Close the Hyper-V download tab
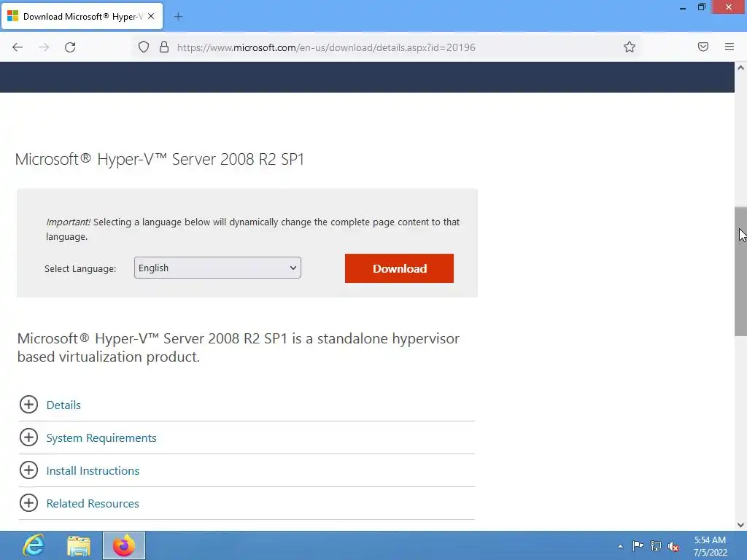The image size is (747, 560). click(x=151, y=16)
